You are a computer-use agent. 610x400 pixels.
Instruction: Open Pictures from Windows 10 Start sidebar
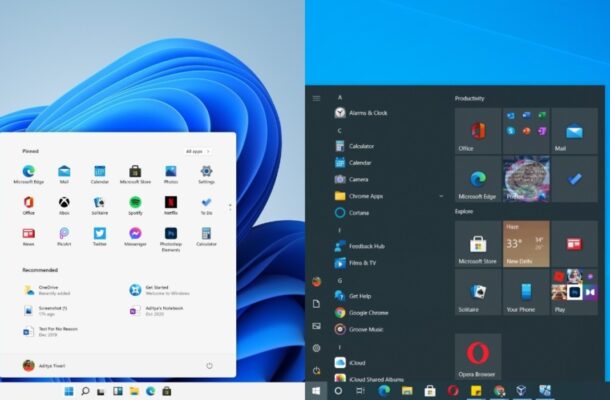[x=316, y=326]
